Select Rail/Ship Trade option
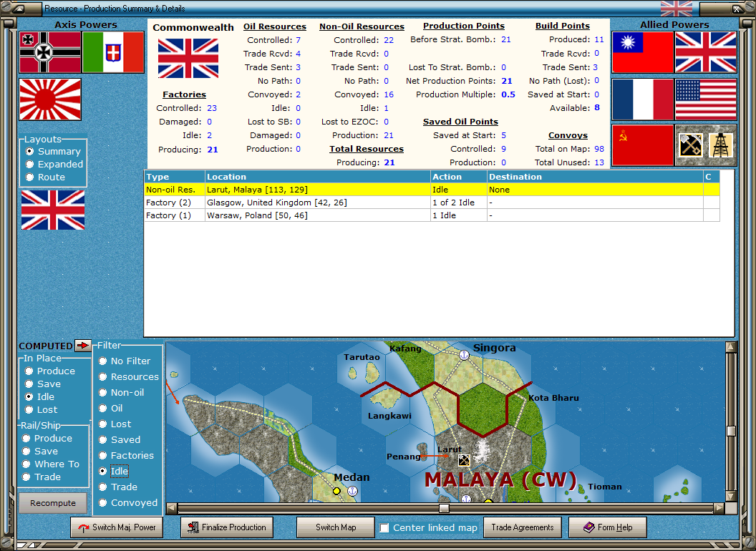Screen dimensions: 756x551 click(42, 477)
